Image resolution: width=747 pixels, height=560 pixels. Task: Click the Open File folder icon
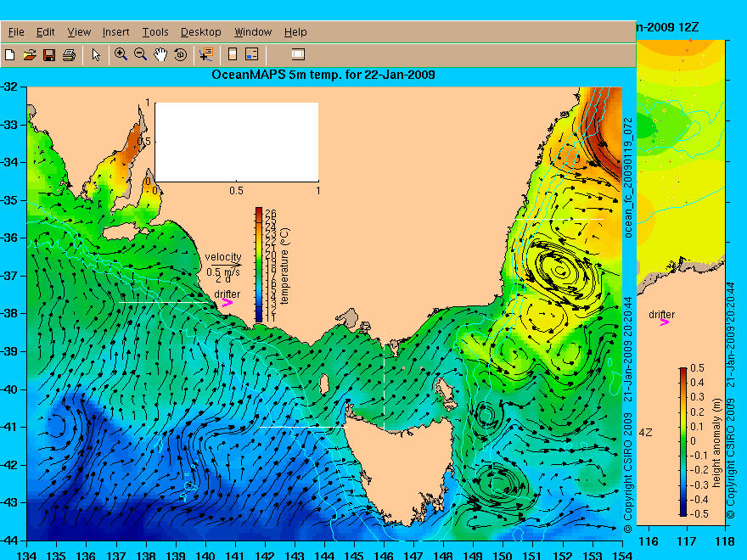30,55
